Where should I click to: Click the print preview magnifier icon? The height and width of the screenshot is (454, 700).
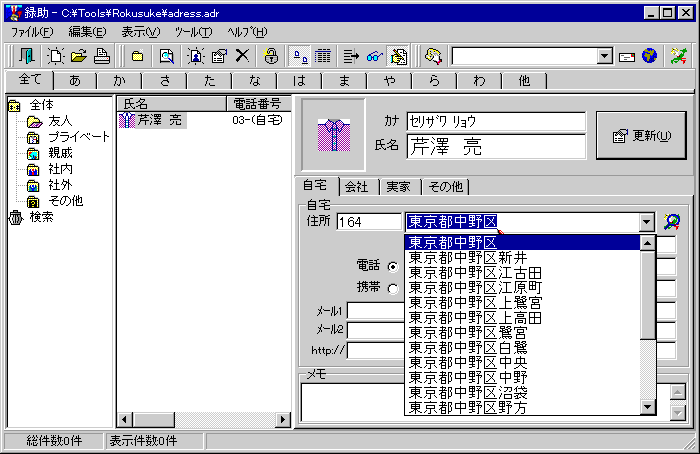click(167, 56)
